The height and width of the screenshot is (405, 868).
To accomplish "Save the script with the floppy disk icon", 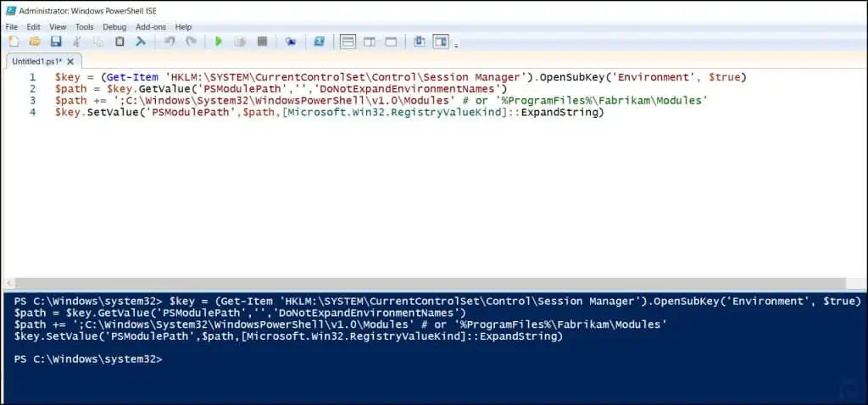I will click(x=56, y=42).
